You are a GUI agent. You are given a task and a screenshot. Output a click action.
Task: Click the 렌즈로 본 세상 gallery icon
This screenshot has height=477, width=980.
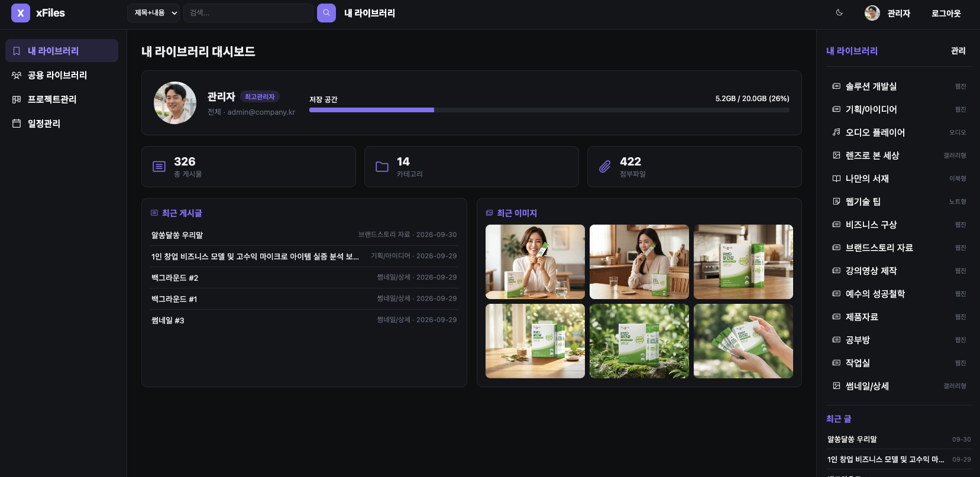pos(836,155)
